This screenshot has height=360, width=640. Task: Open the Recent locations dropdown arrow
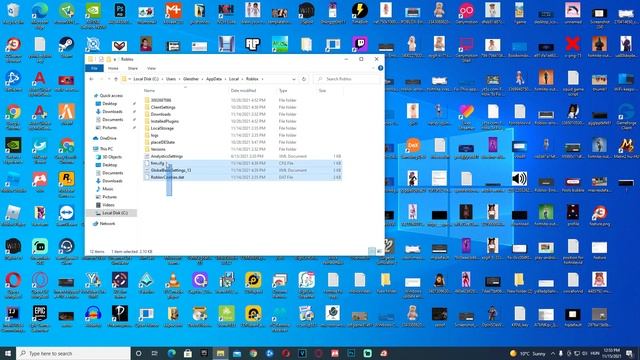109,79
